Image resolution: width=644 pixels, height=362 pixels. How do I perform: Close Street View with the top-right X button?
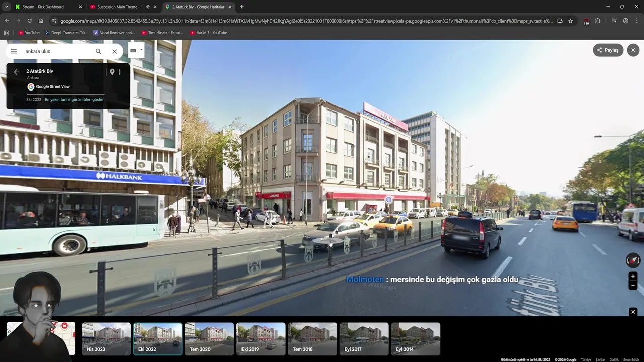(x=633, y=50)
